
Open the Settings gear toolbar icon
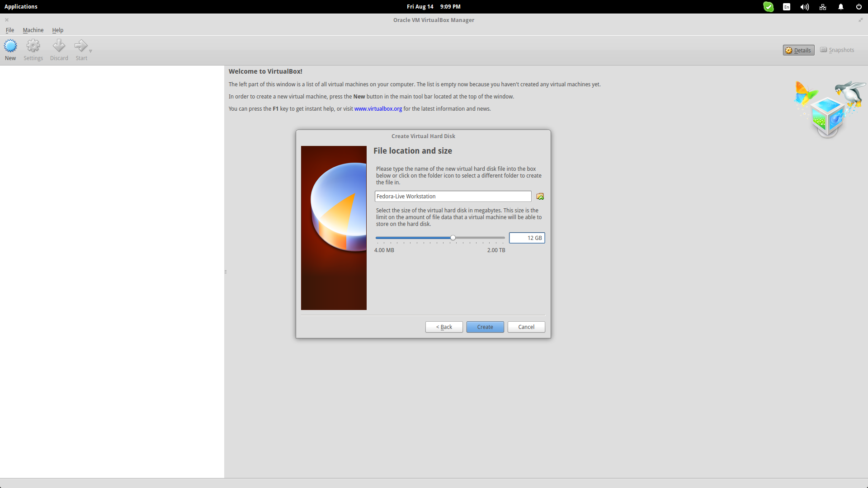click(x=33, y=50)
